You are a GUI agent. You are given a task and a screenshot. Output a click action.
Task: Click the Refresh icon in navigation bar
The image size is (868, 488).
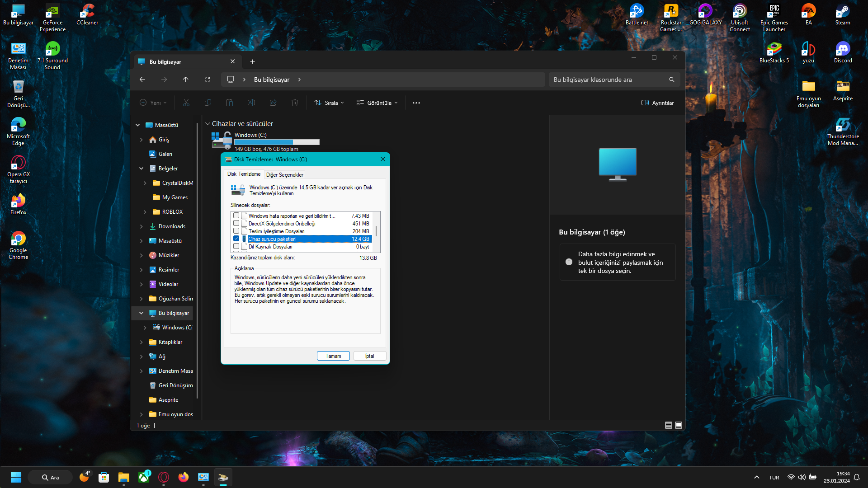[208, 80]
